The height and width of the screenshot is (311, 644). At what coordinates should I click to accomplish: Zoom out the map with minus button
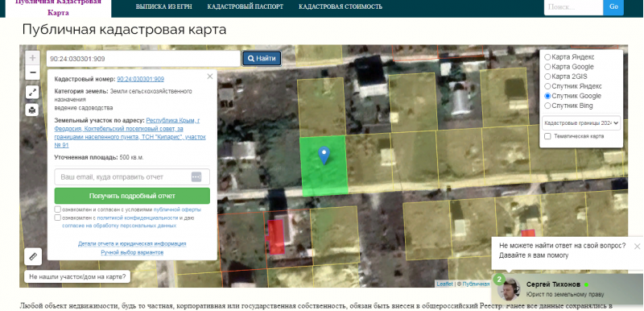(33, 73)
